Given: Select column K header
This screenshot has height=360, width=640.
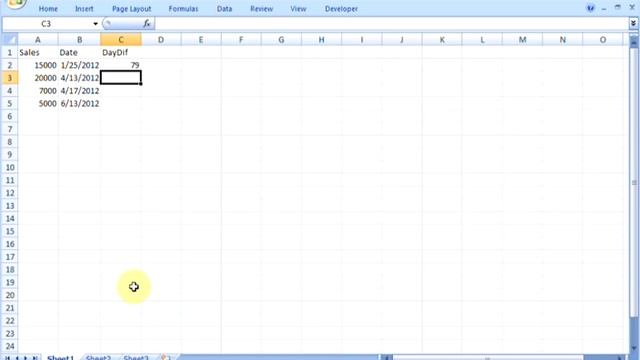Looking at the screenshot, I should pos(442,40).
